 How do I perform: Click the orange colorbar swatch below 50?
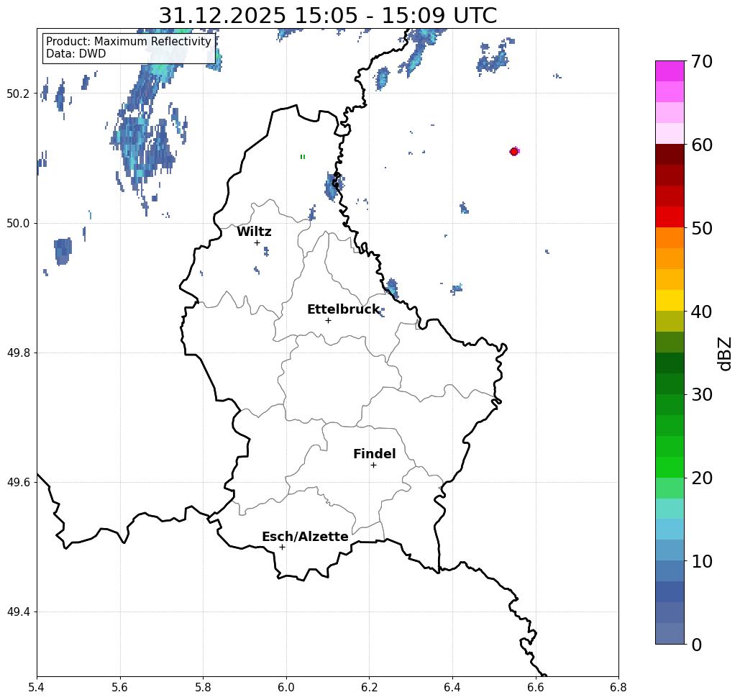point(670,237)
